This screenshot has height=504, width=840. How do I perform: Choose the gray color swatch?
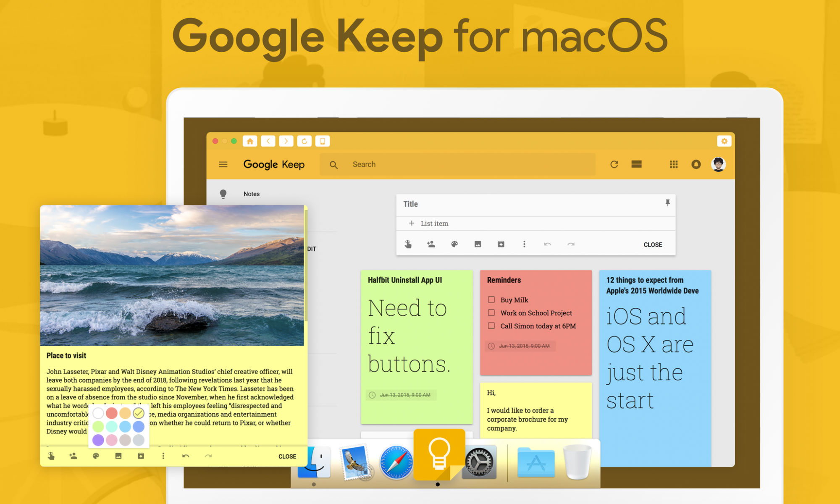coord(139,440)
